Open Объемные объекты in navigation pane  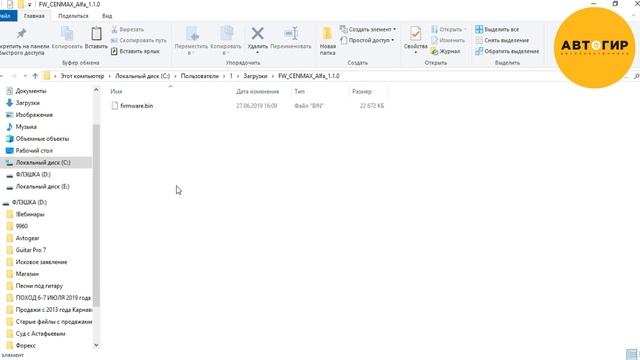[42, 139]
